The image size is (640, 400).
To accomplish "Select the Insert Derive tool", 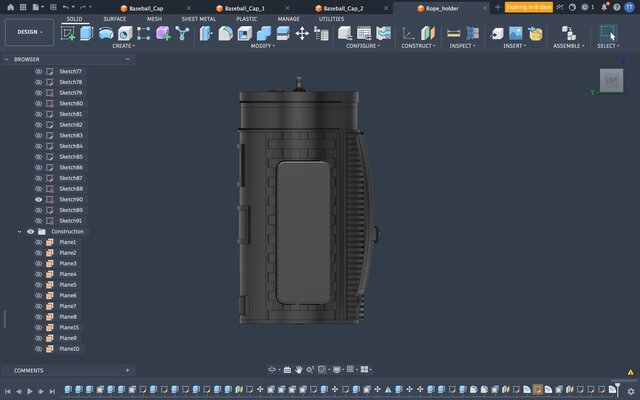I will (497, 33).
